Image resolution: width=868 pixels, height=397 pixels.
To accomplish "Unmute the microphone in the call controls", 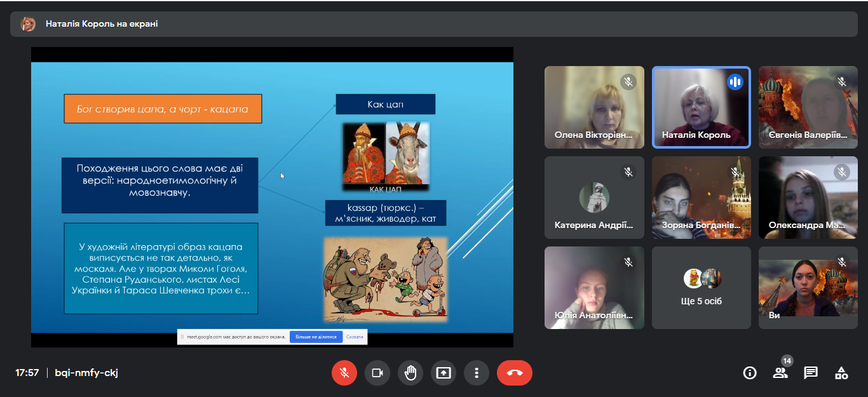I will click(344, 373).
